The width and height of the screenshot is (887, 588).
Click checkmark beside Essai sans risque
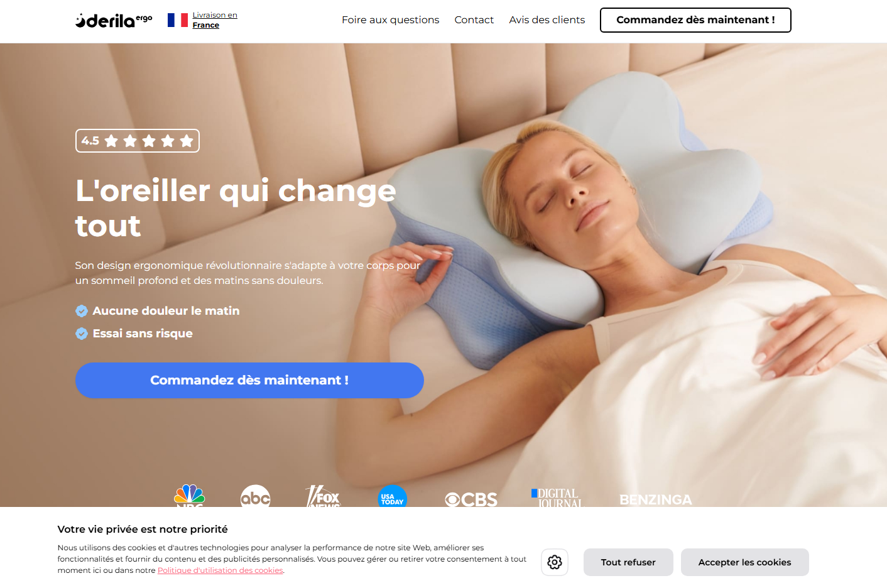(x=82, y=334)
